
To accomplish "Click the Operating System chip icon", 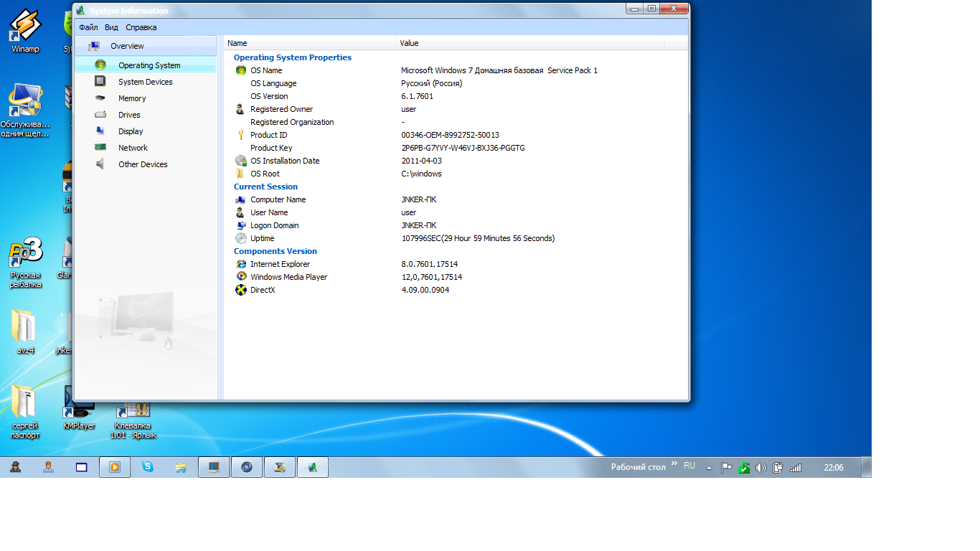I will (x=100, y=65).
